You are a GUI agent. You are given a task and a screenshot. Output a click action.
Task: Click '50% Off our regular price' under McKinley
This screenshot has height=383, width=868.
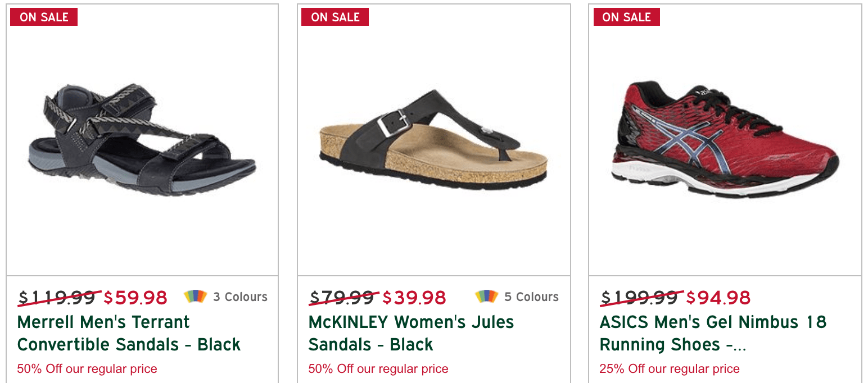coord(378,369)
